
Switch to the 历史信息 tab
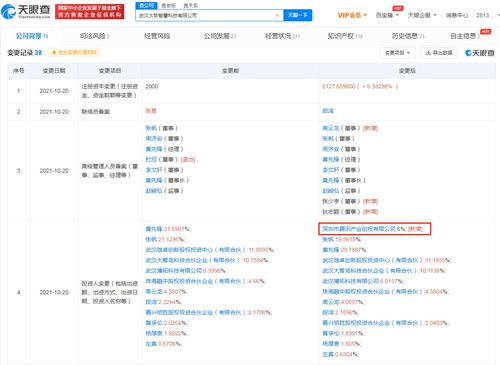(408, 36)
